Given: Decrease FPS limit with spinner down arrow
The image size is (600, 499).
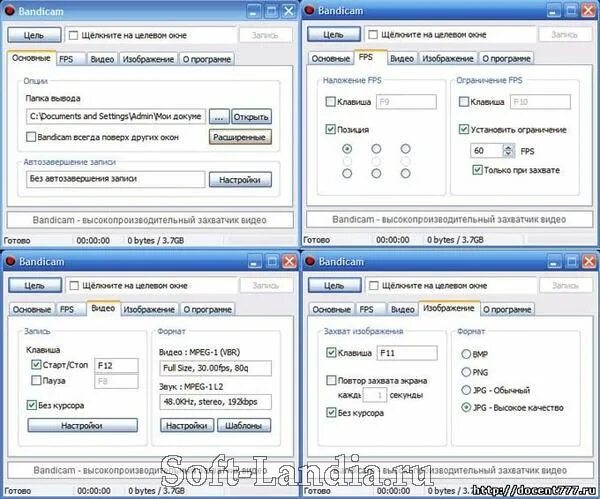Looking at the screenshot, I should (x=508, y=154).
